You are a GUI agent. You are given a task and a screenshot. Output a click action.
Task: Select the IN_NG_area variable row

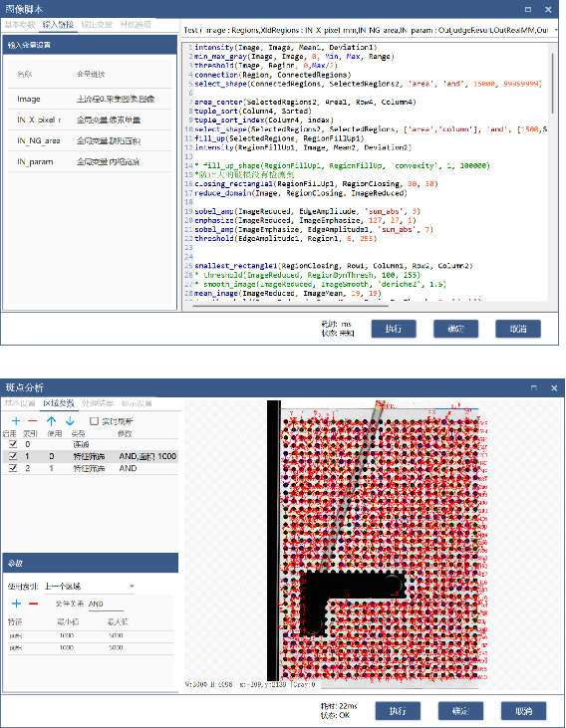(90, 140)
